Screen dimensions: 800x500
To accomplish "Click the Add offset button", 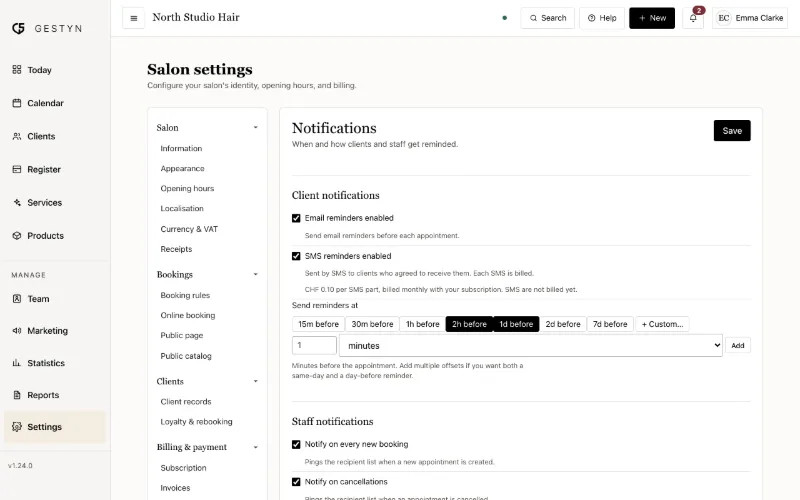I will click(738, 345).
